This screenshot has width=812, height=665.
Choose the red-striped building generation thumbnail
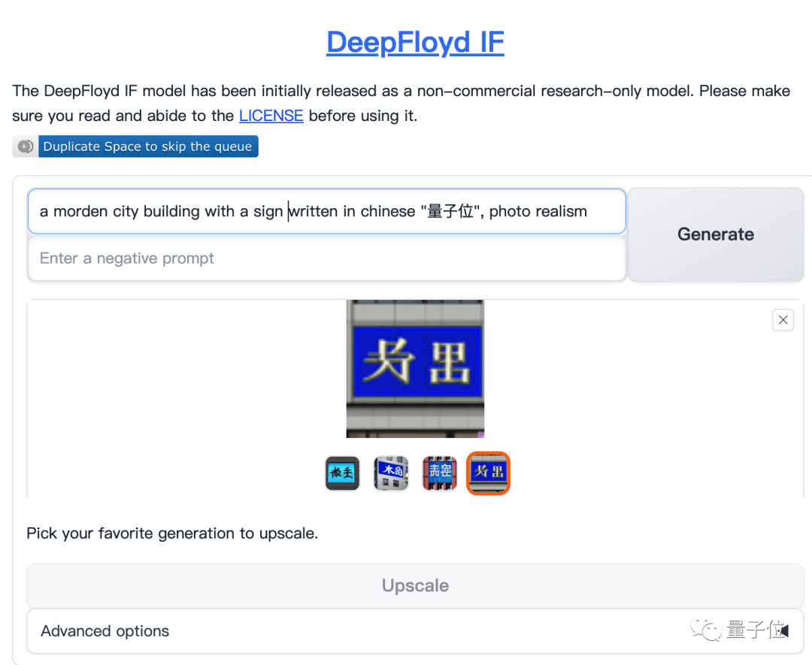(439, 473)
